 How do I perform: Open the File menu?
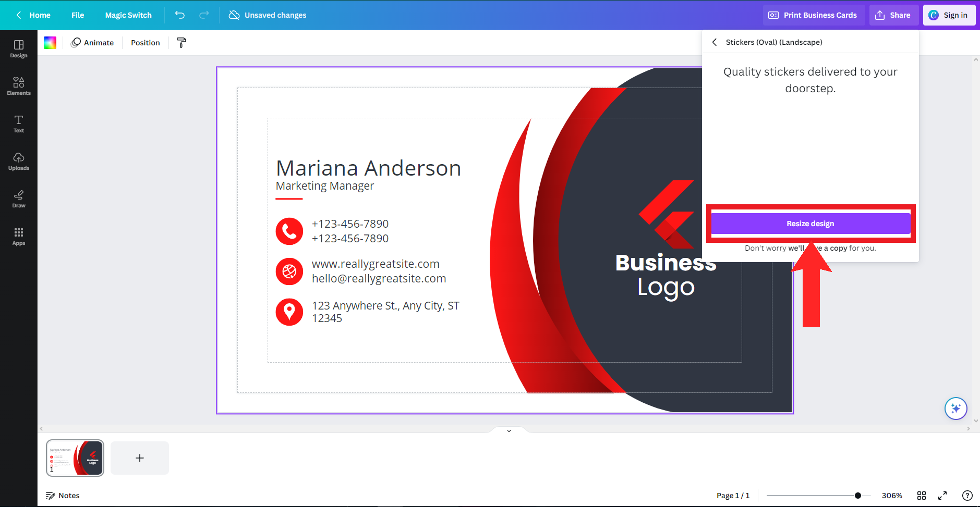[x=78, y=15]
